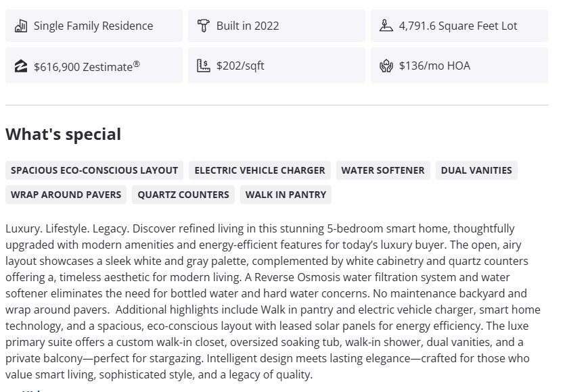Click the Built in 2022 label
This screenshot has width=567, height=392.
tap(248, 26)
